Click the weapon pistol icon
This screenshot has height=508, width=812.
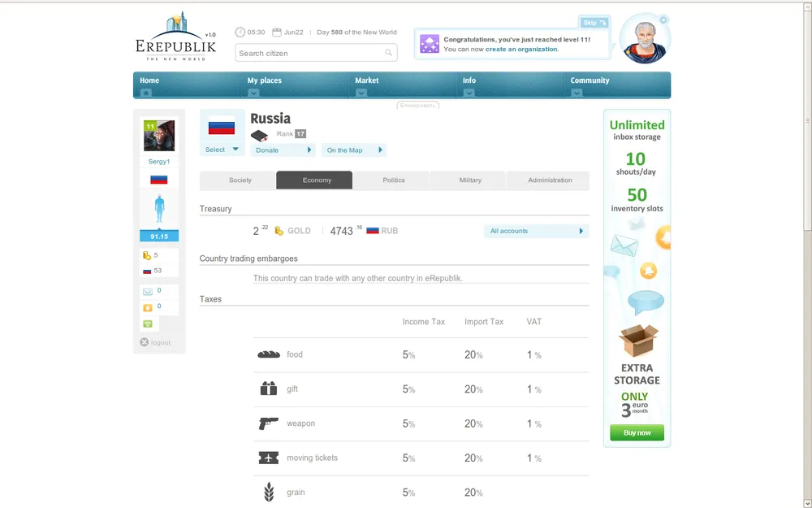pos(269,423)
